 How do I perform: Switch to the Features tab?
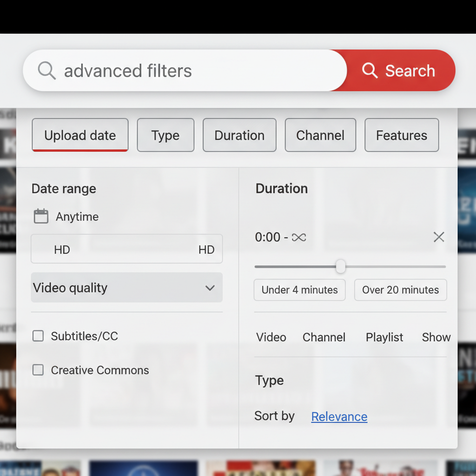tap(402, 135)
